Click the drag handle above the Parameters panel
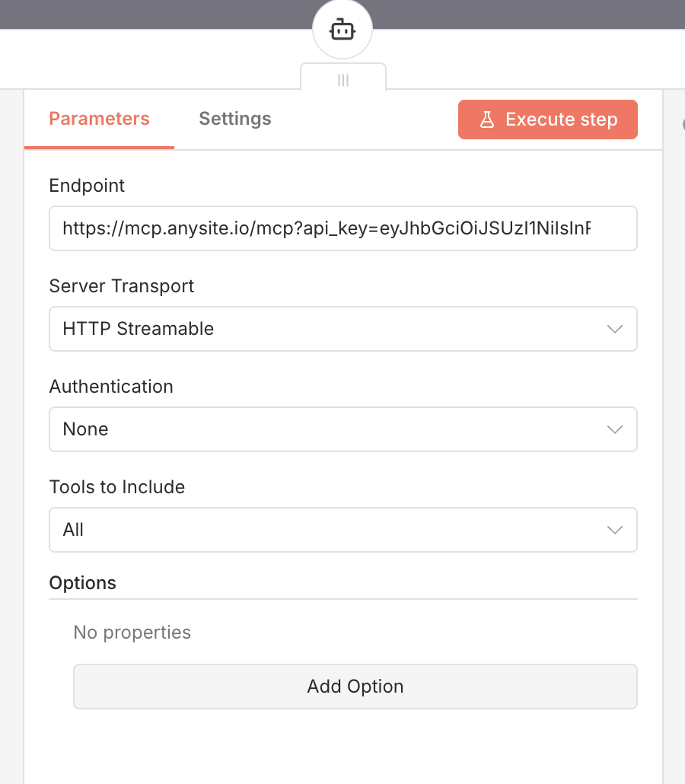The height and width of the screenshot is (784, 685). [x=342, y=79]
